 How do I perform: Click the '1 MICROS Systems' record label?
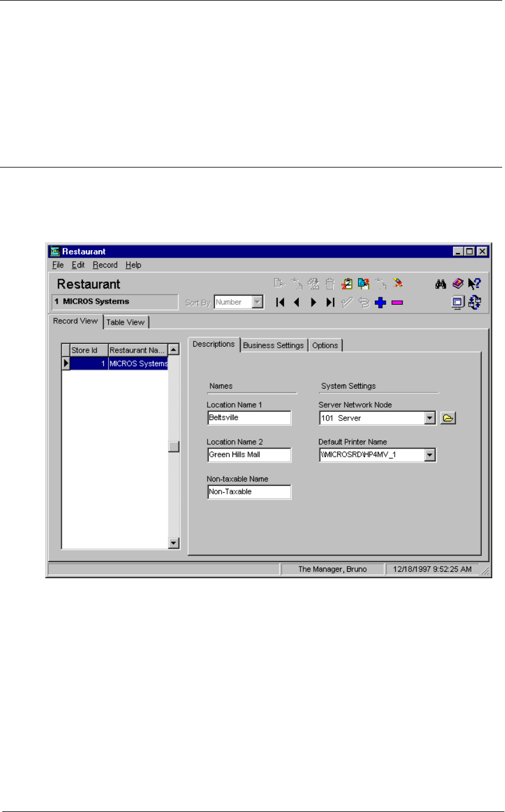pyautogui.click(x=114, y=302)
